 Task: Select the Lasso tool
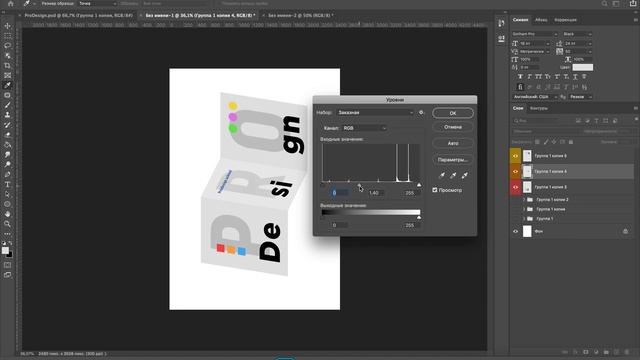[x=7, y=45]
